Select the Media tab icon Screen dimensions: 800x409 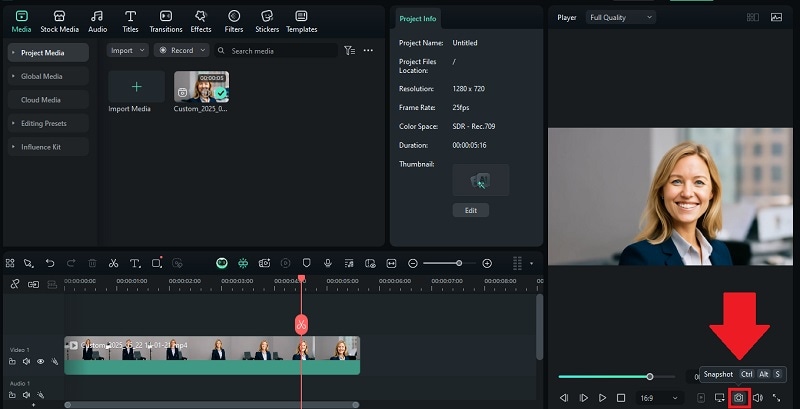pyautogui.click(x=21, y=16)
